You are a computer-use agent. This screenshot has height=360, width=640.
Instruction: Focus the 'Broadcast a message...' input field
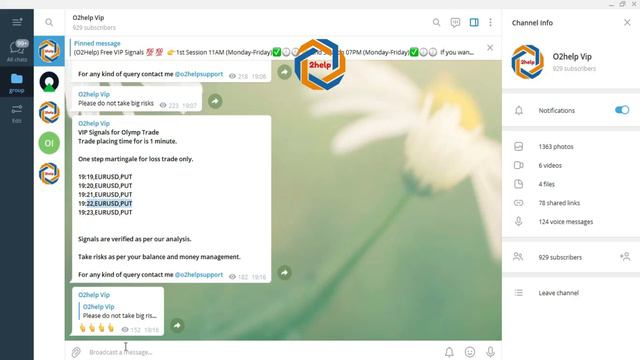(x=261, y=352)
